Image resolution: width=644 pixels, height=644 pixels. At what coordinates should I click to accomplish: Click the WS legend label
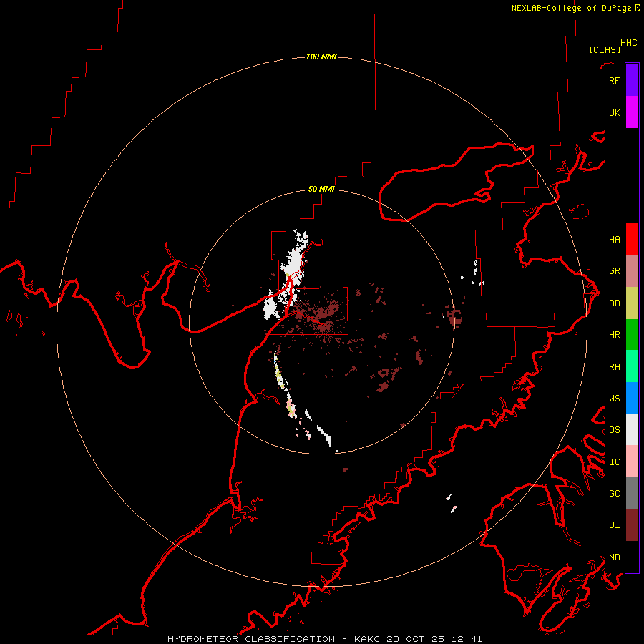pyautogui.click(x=614, y=398)
